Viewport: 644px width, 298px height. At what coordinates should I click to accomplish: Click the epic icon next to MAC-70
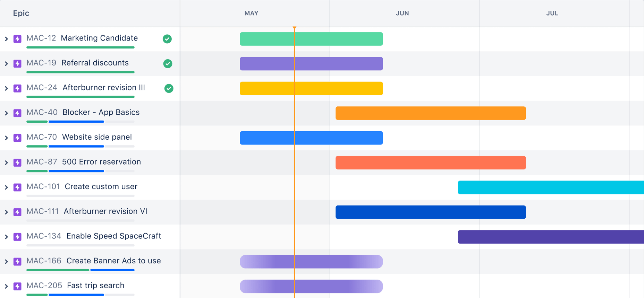(17, 138)
